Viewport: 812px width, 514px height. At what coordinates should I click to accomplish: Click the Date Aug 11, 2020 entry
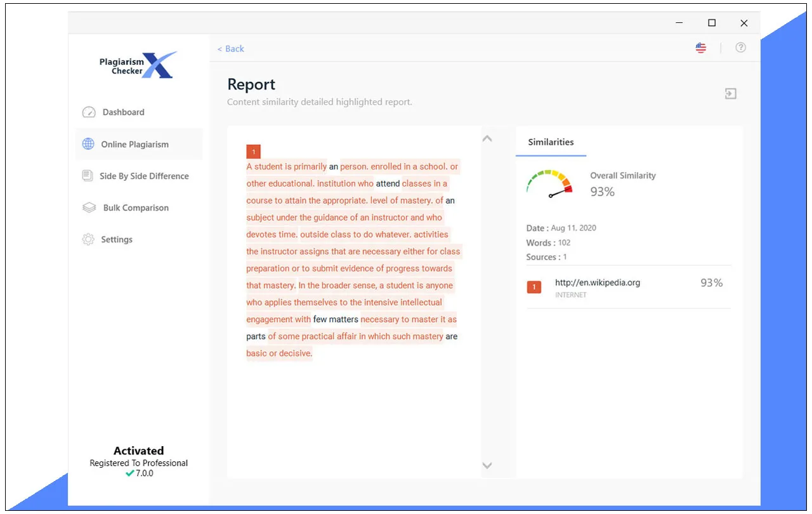pyautogui.click(x=561, y=228)
